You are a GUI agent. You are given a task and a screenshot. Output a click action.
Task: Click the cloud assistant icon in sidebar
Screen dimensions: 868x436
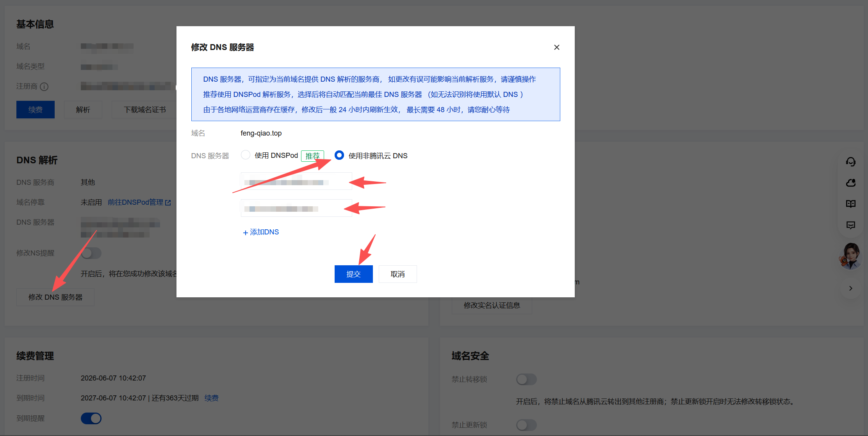(x=851, y=183)
